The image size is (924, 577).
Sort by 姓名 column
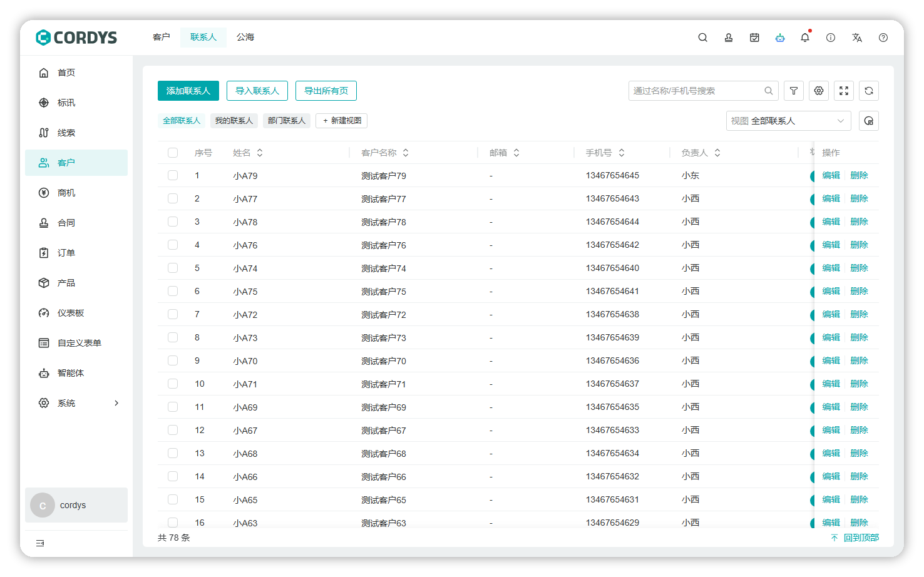coord(260,153)
